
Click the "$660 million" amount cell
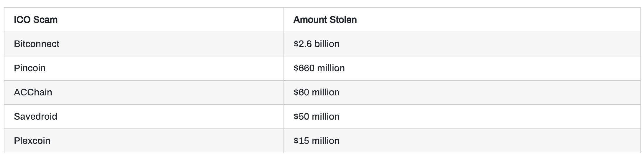(319, 68)
